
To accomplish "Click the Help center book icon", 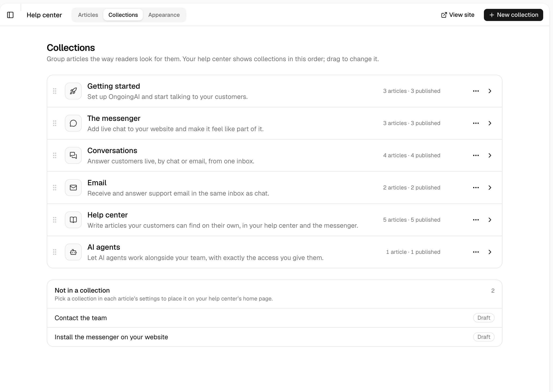I will (73, 220).
